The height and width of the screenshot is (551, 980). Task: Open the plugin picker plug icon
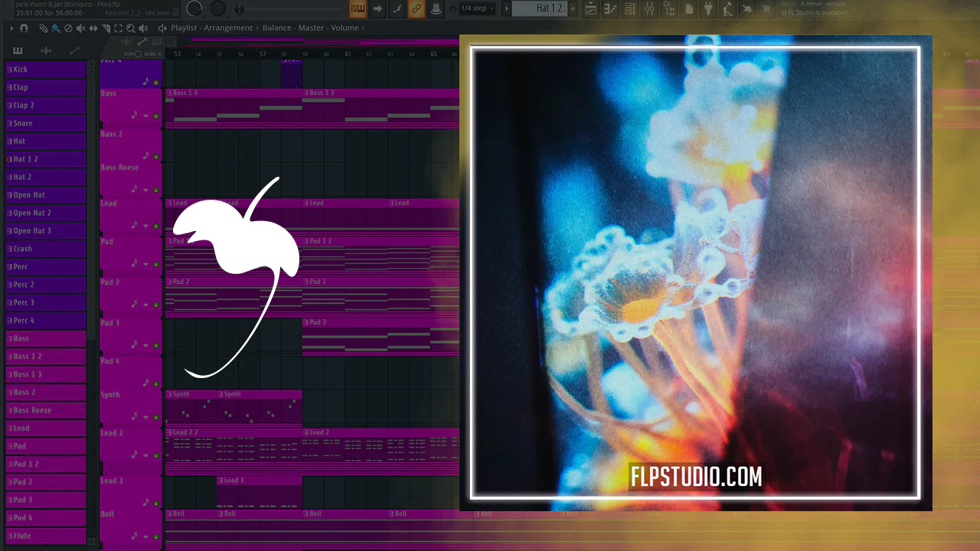point(709,8)
